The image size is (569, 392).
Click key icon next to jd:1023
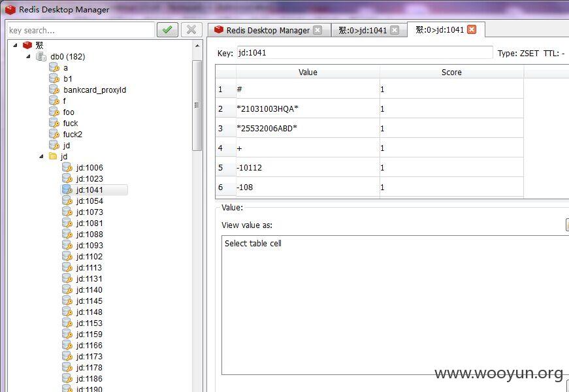67,178
